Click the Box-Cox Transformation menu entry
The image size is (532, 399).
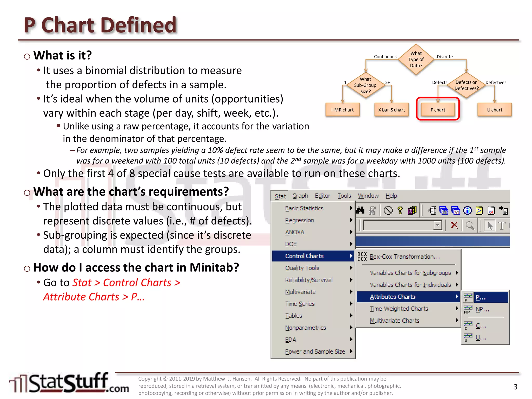coord(405,257)
